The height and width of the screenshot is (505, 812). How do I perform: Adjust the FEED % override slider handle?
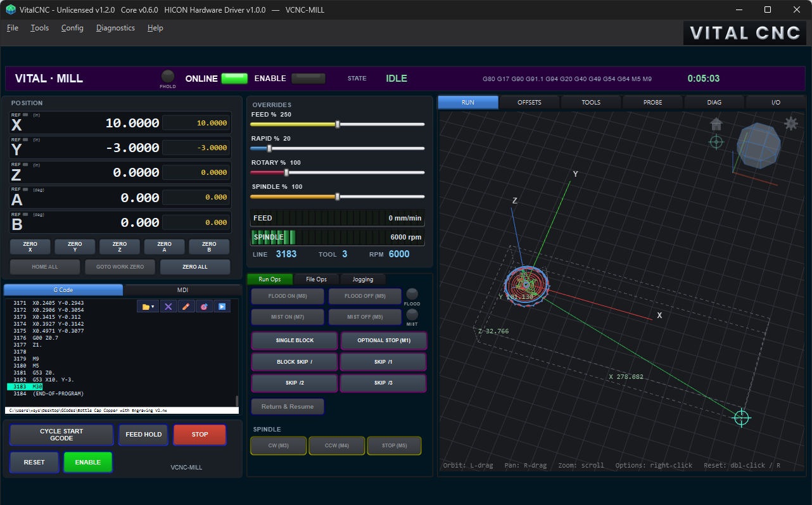[338, 124]
